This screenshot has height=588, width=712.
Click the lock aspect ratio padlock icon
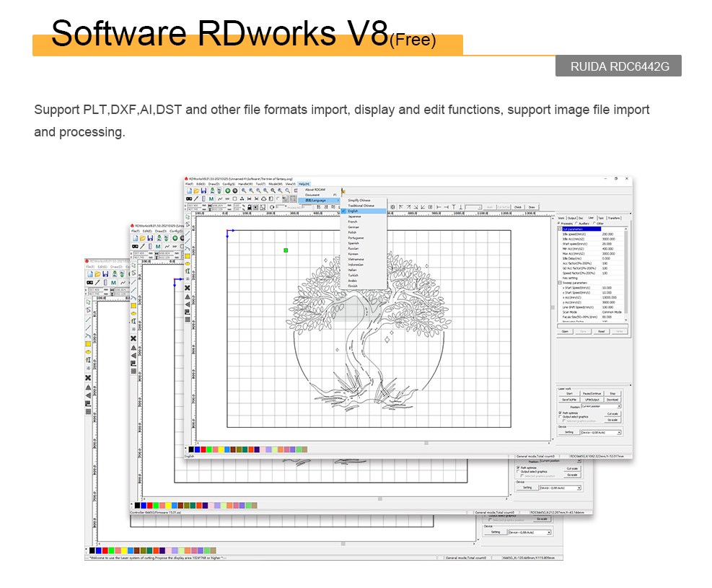[250, 208]
